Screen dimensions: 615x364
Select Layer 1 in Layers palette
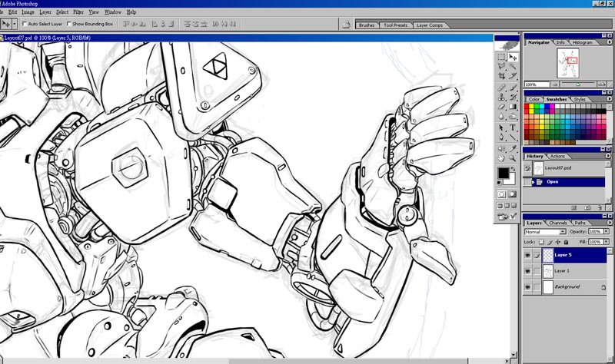[x=565, y=271]
